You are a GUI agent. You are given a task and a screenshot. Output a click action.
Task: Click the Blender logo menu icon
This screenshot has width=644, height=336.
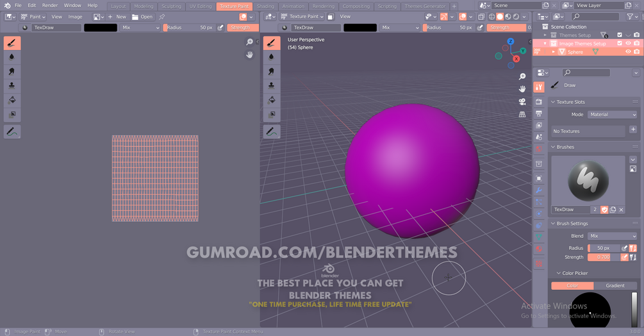point(7,5)
